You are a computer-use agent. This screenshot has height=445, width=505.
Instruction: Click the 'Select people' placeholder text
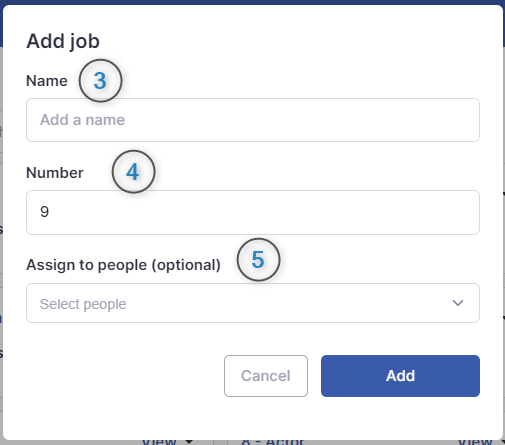[x=83, y=304]
